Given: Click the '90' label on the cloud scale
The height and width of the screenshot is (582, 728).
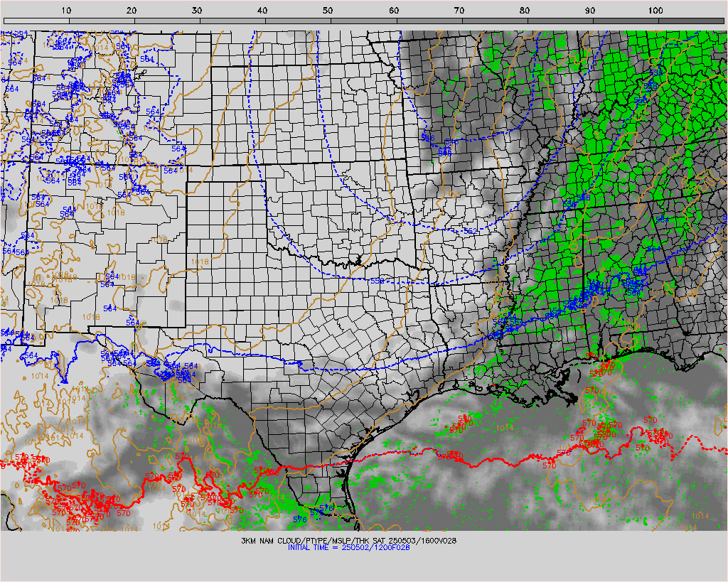Looking at the screenshot, I should [590, 11].
